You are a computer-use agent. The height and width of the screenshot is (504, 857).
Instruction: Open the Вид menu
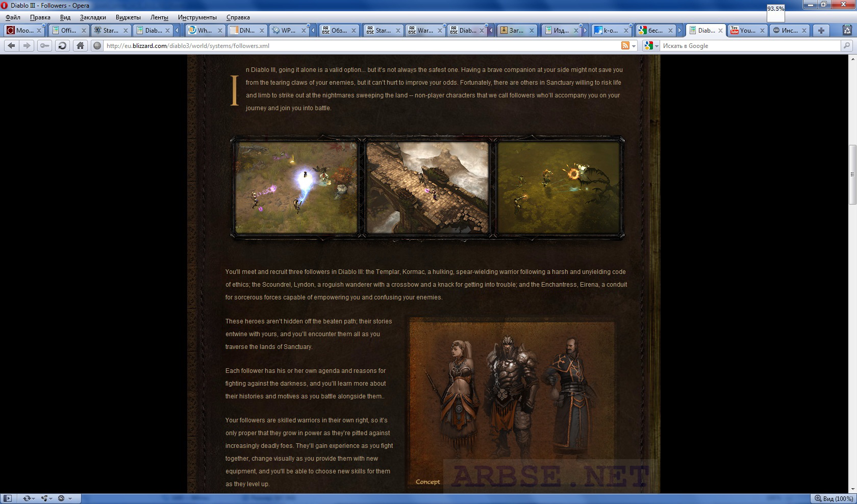coord(65,17)
